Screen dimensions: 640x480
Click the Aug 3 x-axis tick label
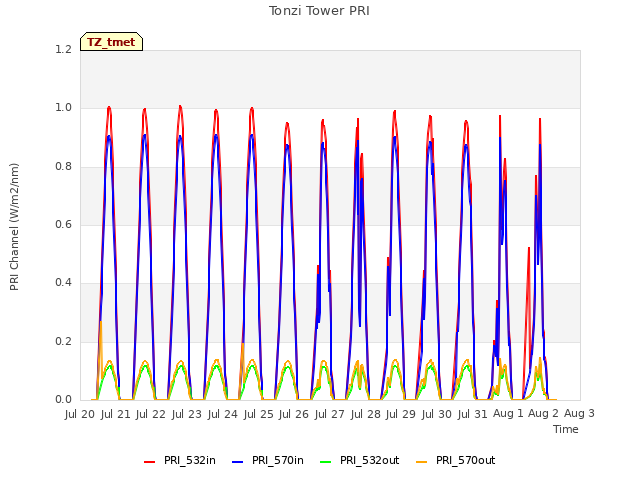[579, 413]
